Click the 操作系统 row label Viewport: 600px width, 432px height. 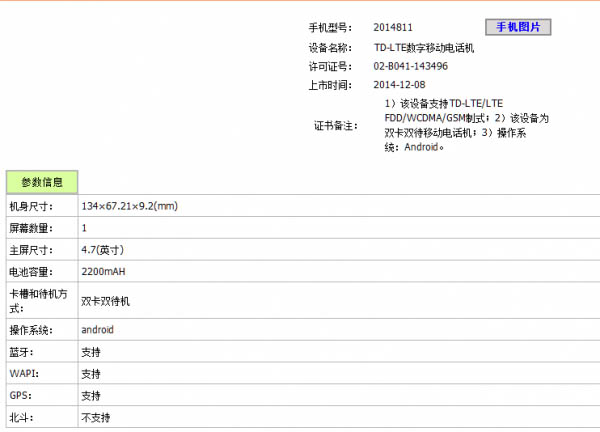tap(31, 330)
